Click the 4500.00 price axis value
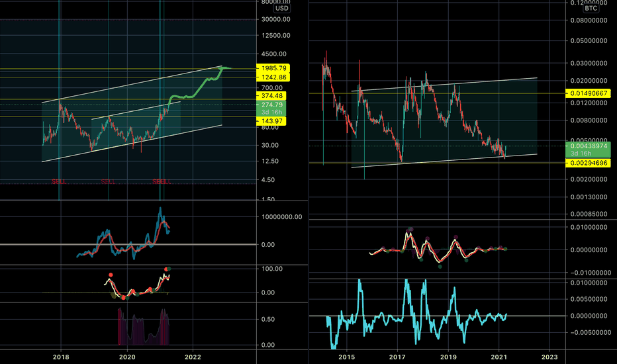The image size is (617, 364). [274, 54]
